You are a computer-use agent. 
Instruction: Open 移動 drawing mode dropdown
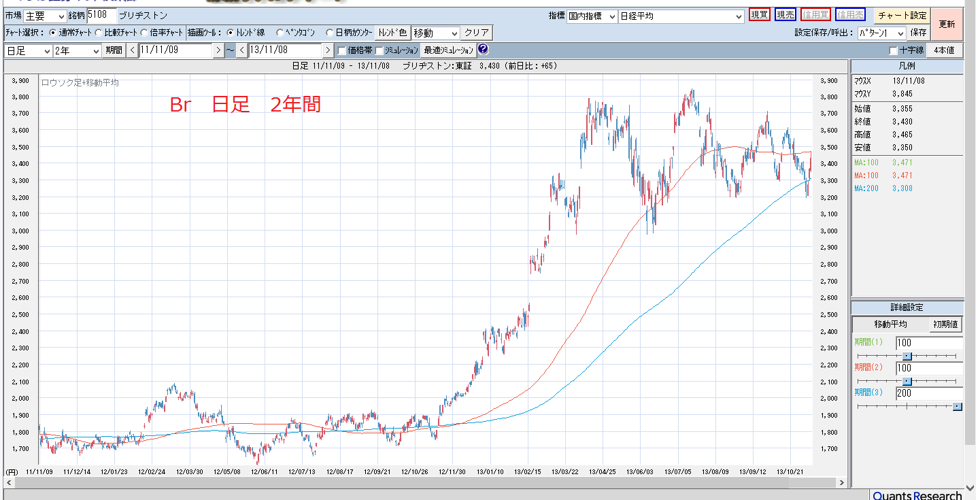(436, 33)
